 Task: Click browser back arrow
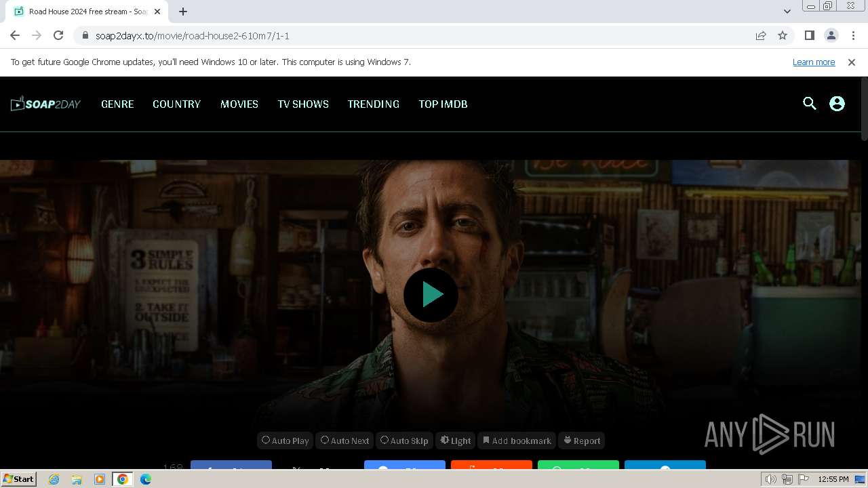pos(15,35)
